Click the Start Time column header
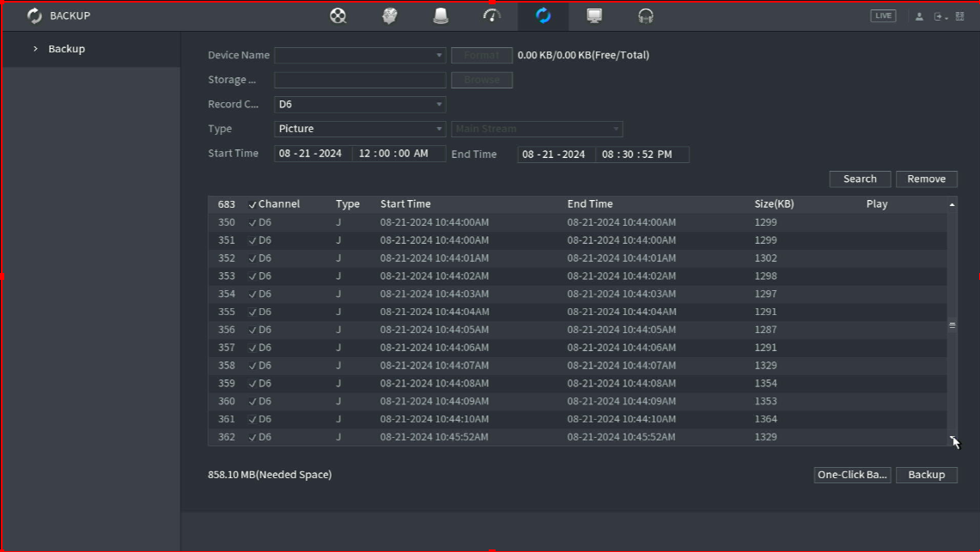 (405, 204)
